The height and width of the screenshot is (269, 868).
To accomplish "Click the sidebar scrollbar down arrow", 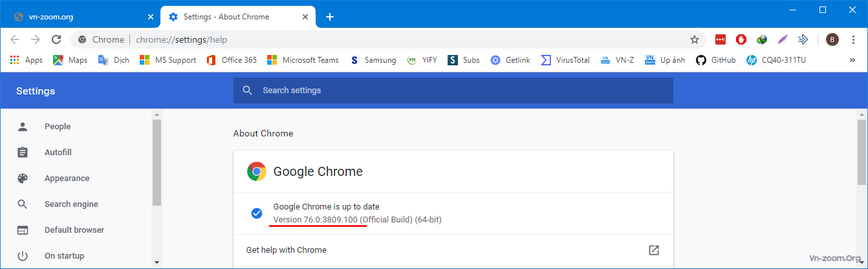I will (x=157, y=263).
